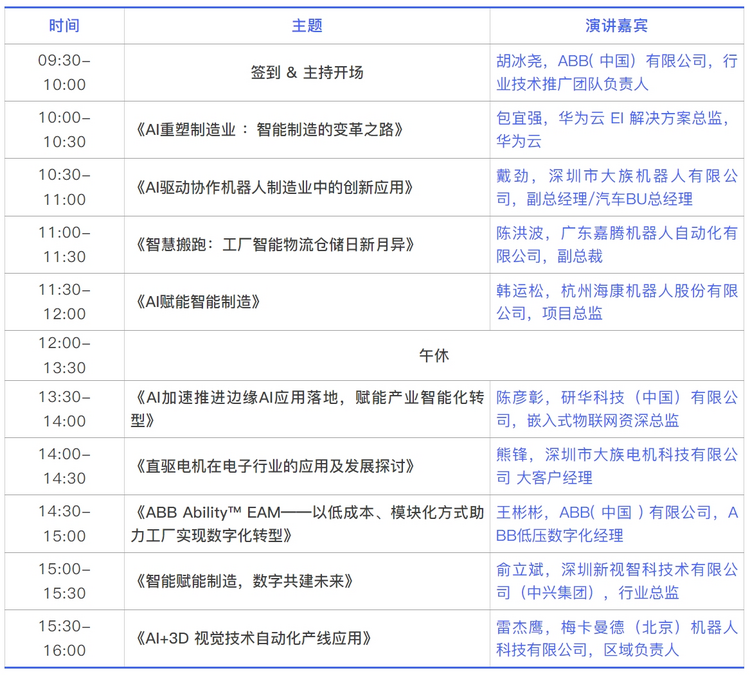This screenshot has height=675, width=750.
Task: Click topic AI加速推进边缘AI应用落地
Action: click(307, 409)
